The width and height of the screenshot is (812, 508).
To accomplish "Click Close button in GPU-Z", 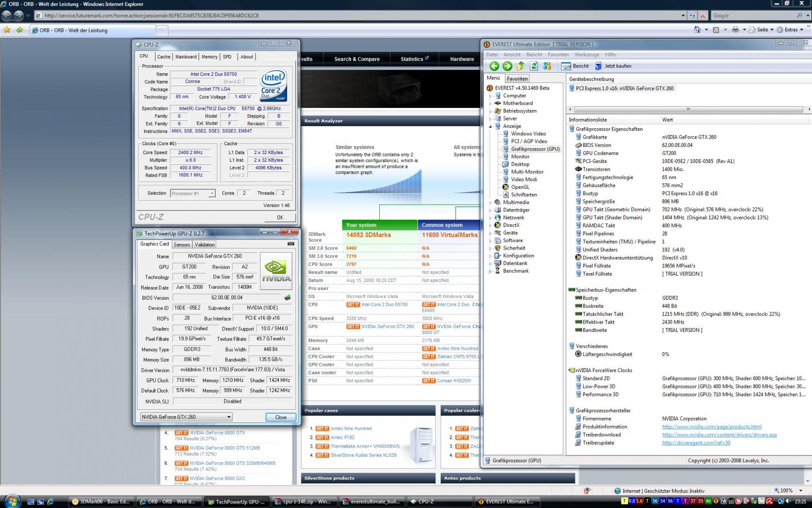I will (281, 417).
